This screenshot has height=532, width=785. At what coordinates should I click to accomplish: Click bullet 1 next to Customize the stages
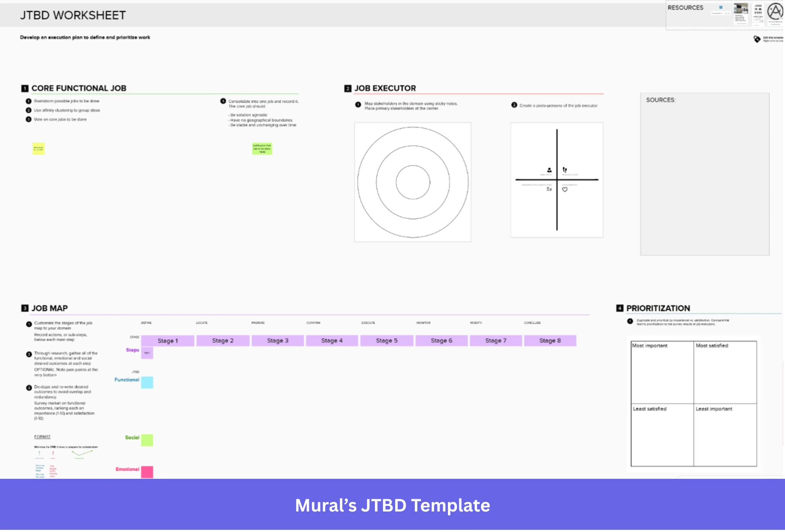click(29, 324)
